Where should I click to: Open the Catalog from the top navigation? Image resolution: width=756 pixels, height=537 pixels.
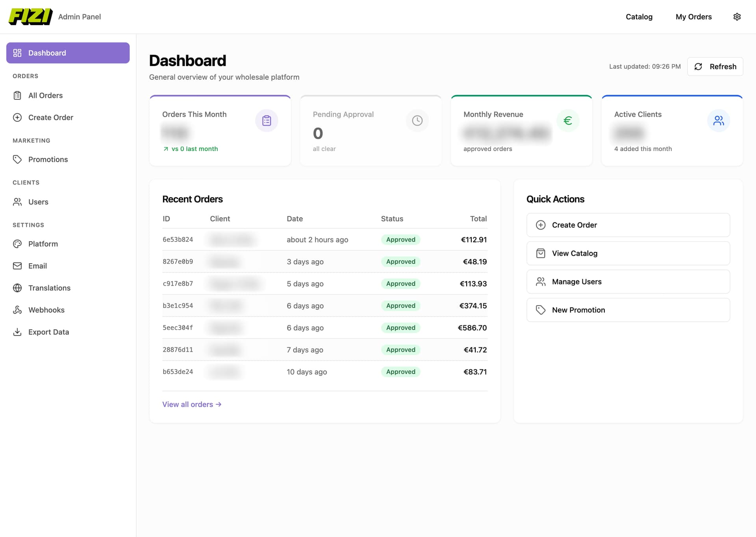pyautogui.click(x=639, y=17)
